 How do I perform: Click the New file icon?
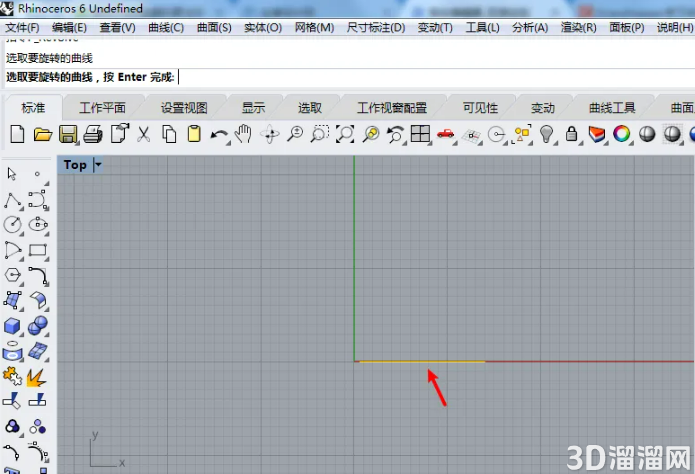coord(17,134)
